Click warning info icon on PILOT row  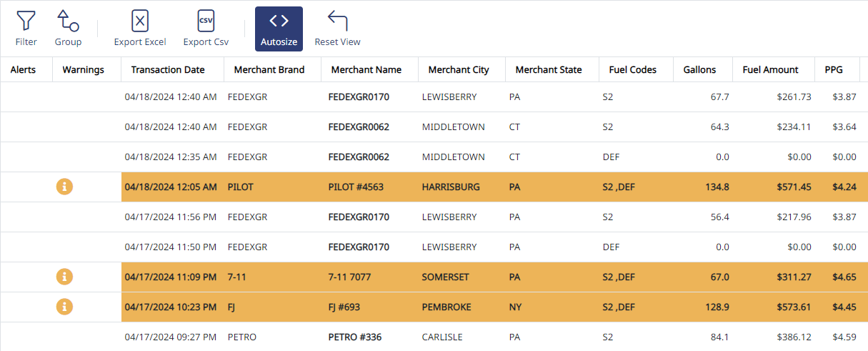coord(65,187)
